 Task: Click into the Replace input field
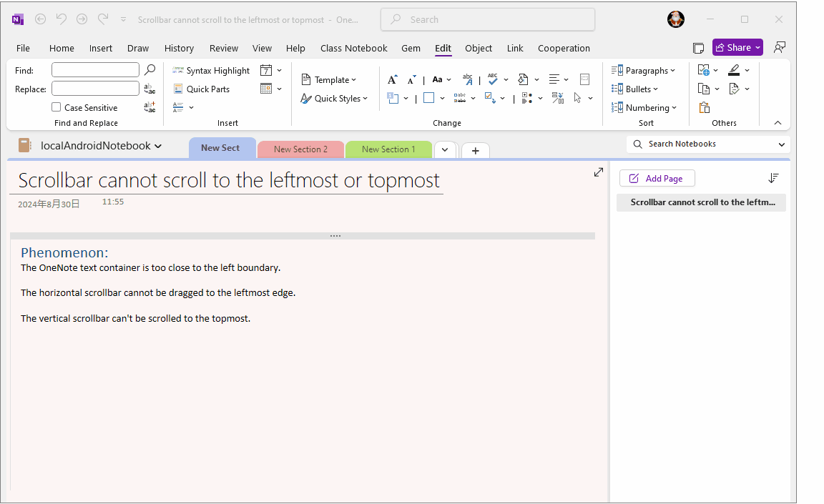coord(95,88)
